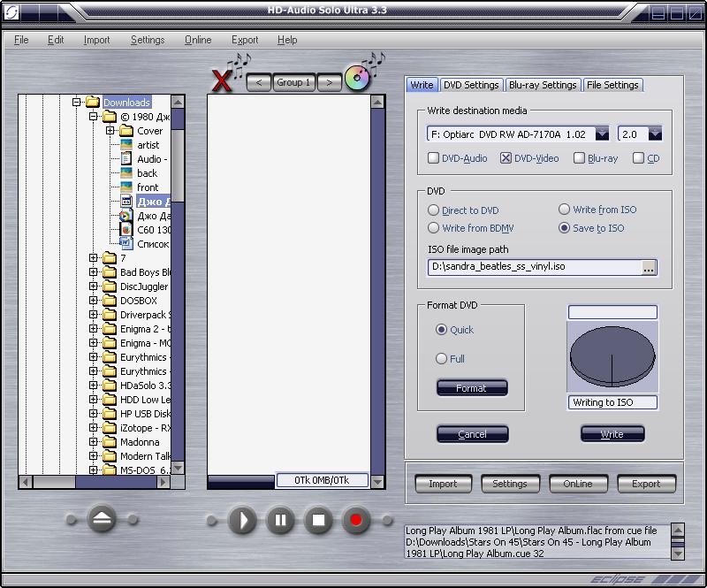Open the Madonna folder
This screenshot has width=707, height=588.
[x=131, y=442]
